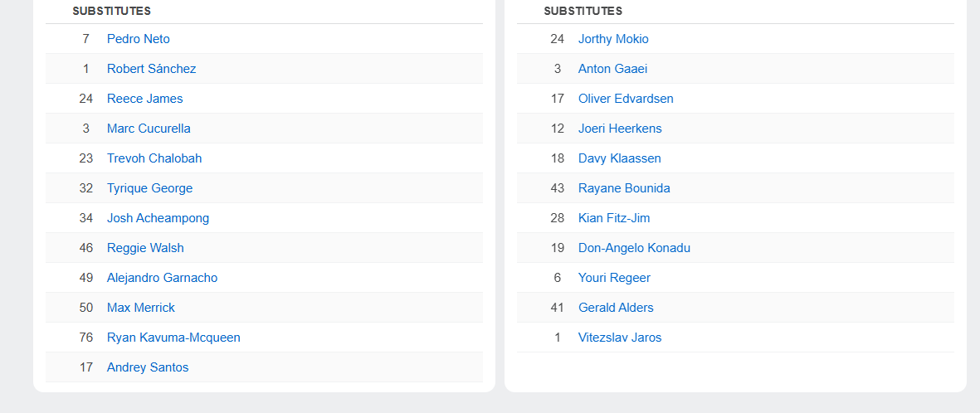Image resolution: width=980 pixels, height=413 pixels.
Task: Open Davy Klaassen's player link
Action: click(x=619, y=158)
